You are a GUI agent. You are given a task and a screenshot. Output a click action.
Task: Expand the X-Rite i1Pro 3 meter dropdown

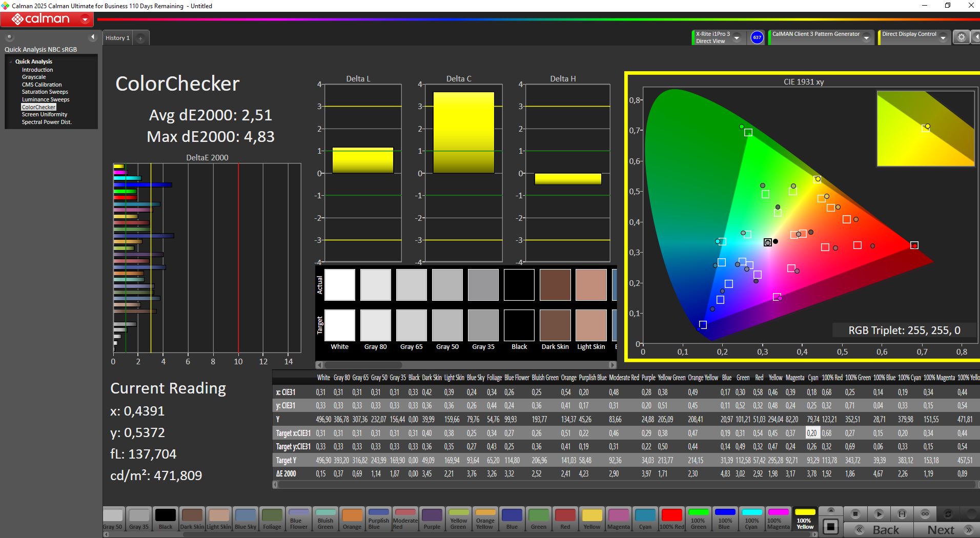737,38
